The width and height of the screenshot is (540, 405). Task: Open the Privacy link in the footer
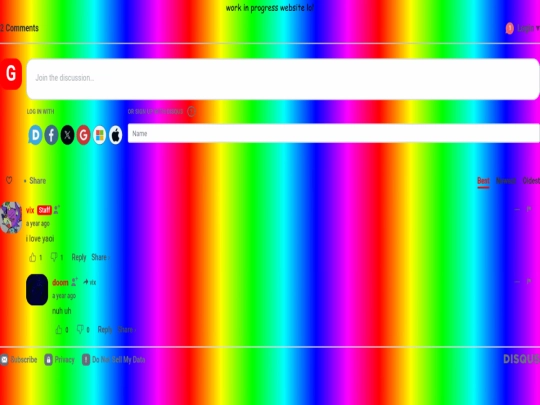coord(60,360)
